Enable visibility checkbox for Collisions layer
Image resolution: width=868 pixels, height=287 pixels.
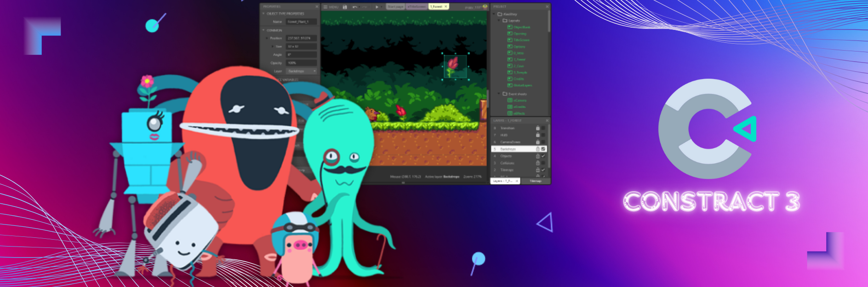[543, 163]
